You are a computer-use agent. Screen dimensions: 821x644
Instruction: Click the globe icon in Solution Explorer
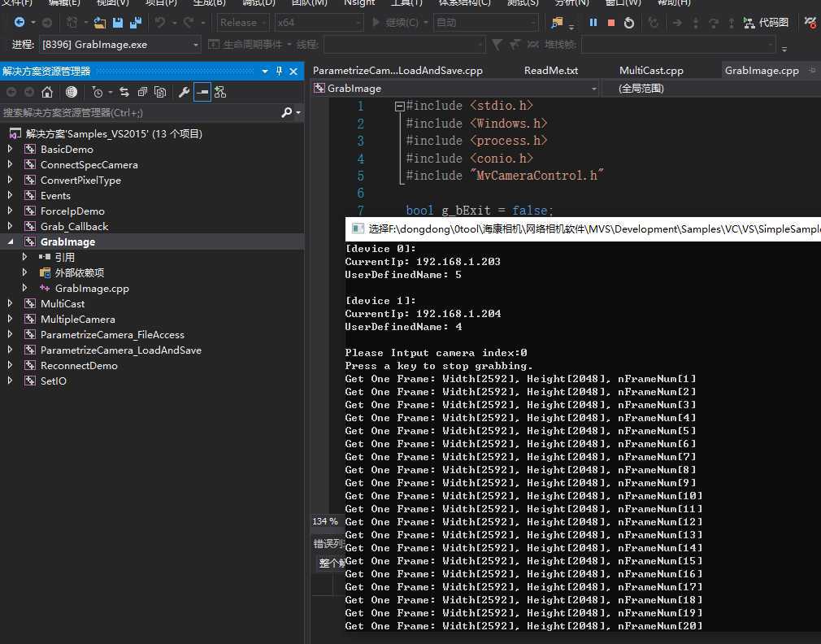[72, 92]
